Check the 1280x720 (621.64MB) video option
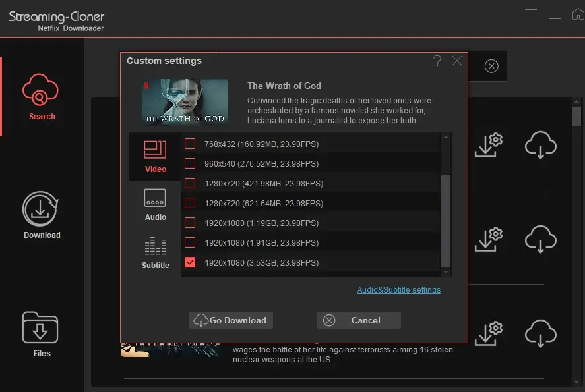 [190, 203]
